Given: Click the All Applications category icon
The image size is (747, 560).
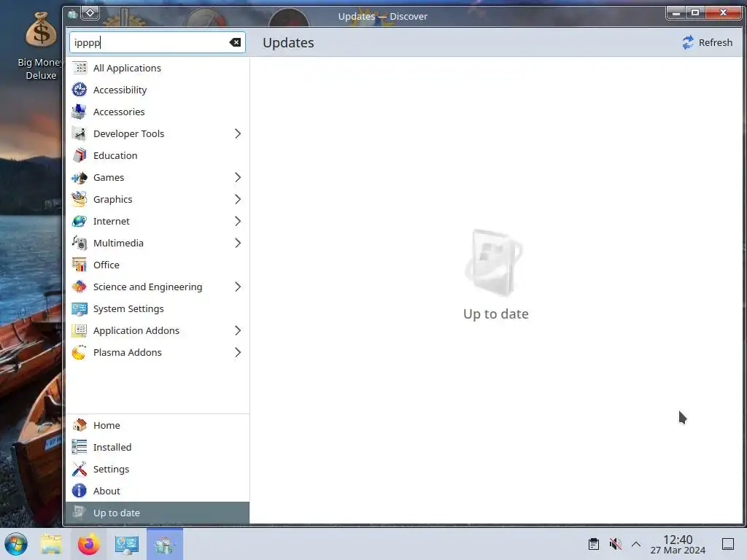Looking at the screenshot, I should [80, 68].
